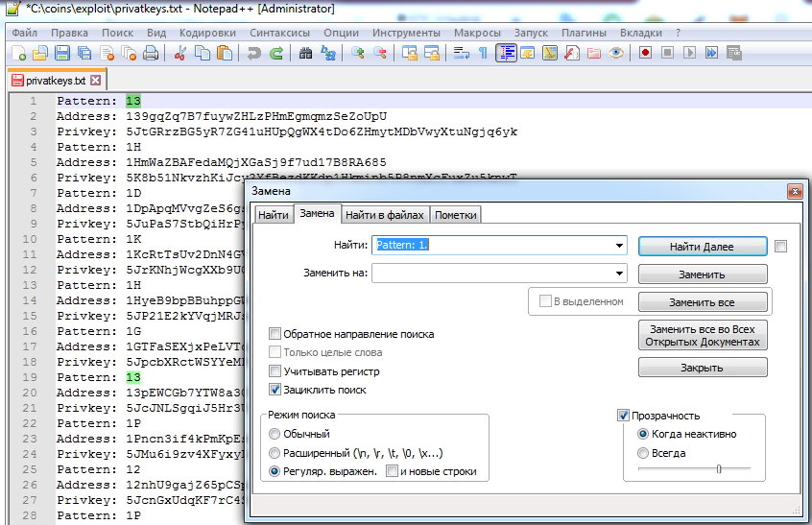
Task: Open the Function List toolbar icon
Action: point(572,53)
